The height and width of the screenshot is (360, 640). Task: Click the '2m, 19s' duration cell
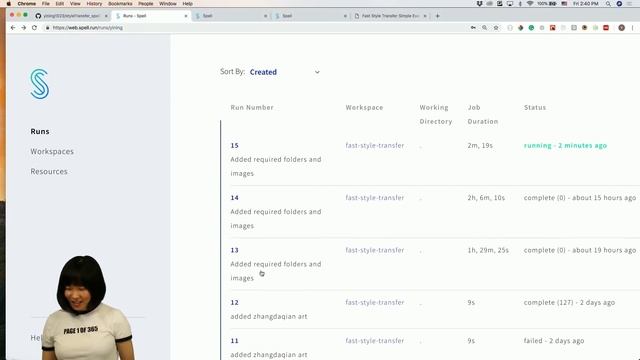click(x=480, y=145)
